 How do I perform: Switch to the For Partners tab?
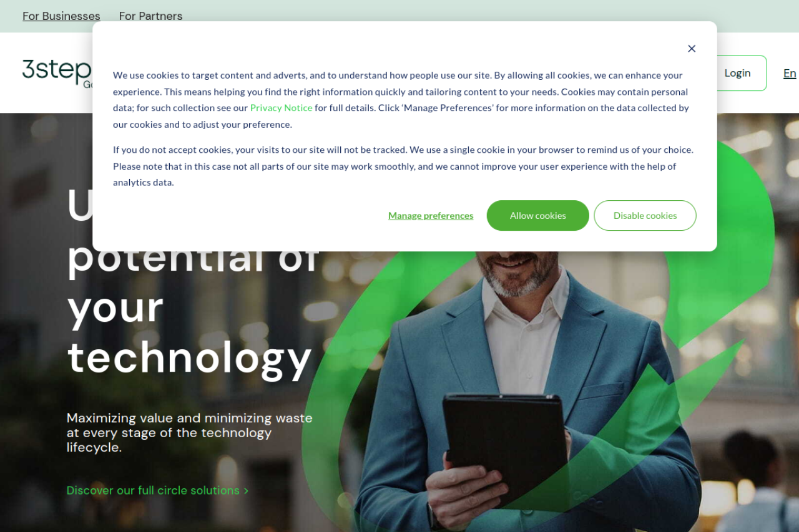pos(150,16)
